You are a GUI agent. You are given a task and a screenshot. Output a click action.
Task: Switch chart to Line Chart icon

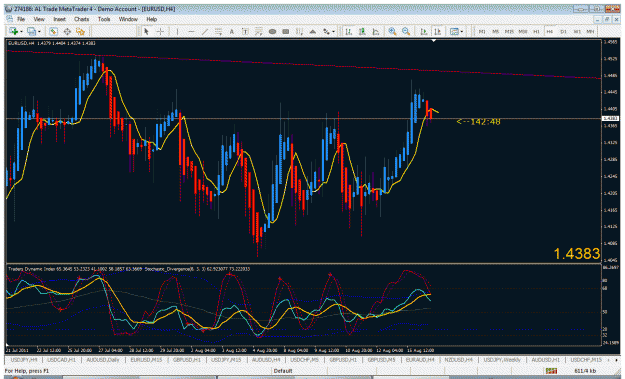pos(376,31)
